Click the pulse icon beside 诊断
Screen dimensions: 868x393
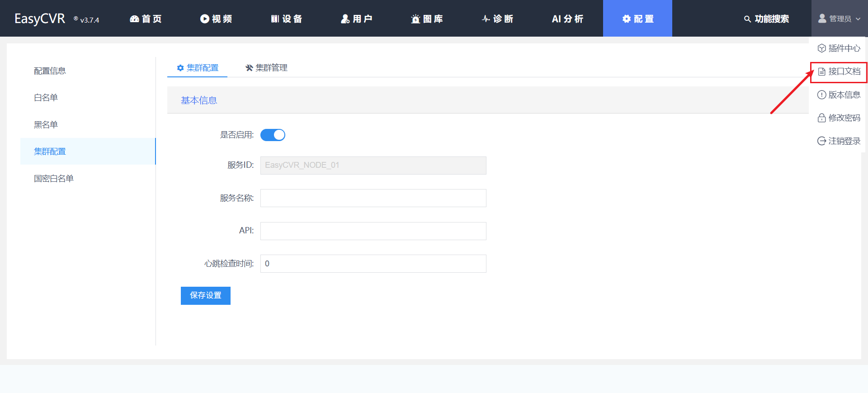tap(486, 19)
